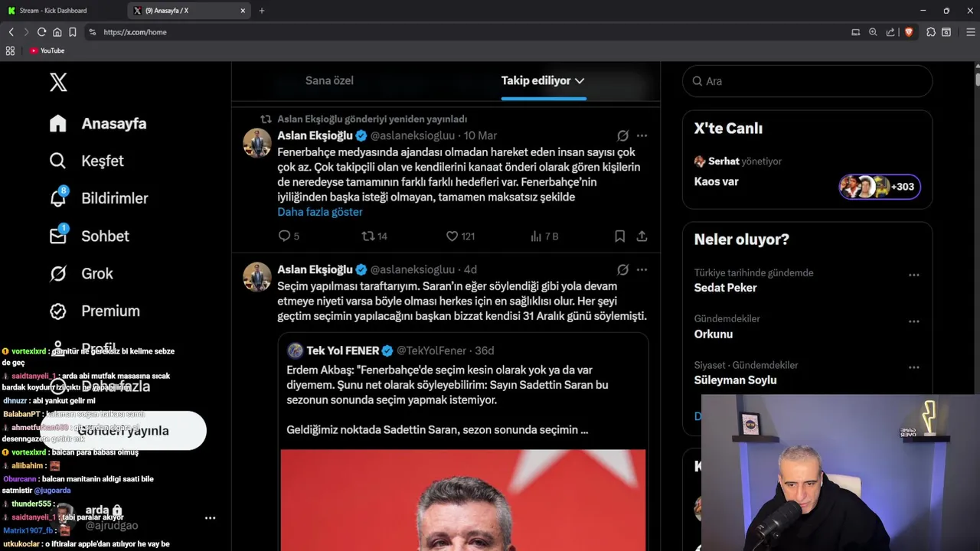Close the Anasayfa / X tab
The height and width of the screenshot is (551, 980).
coord(243,11)
